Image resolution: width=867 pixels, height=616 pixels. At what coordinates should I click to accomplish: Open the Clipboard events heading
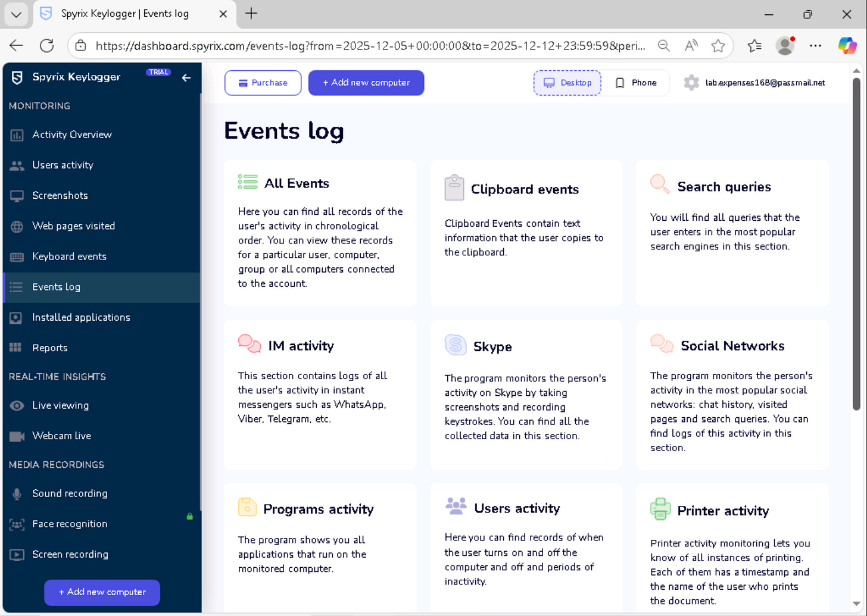[525, 189]
